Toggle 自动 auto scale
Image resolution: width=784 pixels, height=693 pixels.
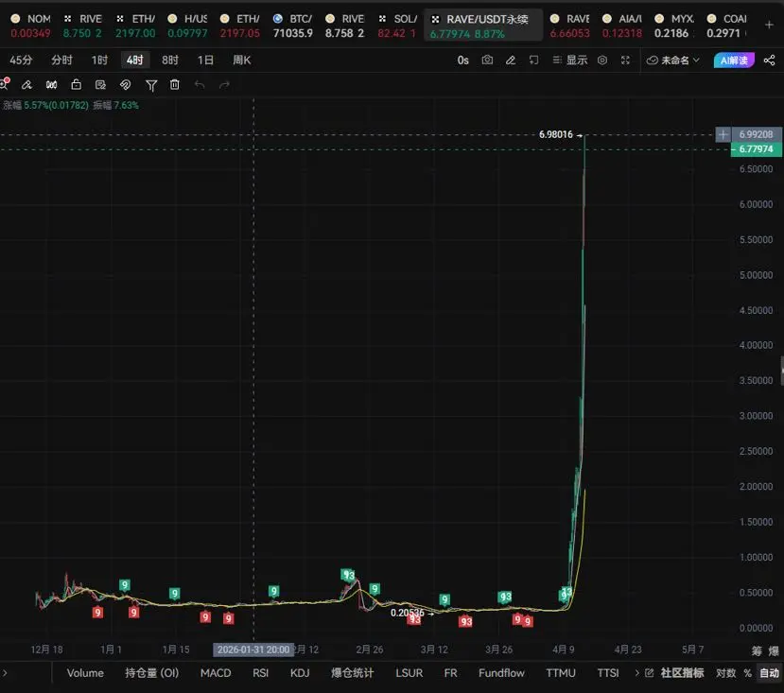click(x=770, y=673)
